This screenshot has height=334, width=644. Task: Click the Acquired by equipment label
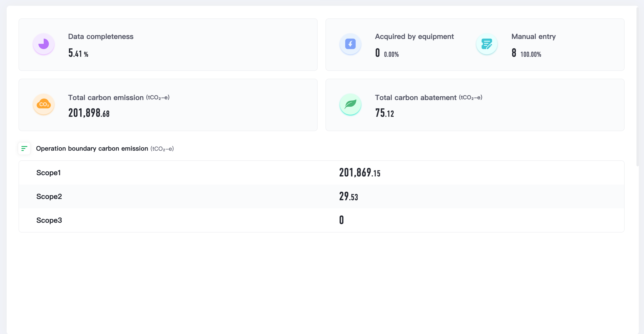pyautogui.click(x=414, y=36)
